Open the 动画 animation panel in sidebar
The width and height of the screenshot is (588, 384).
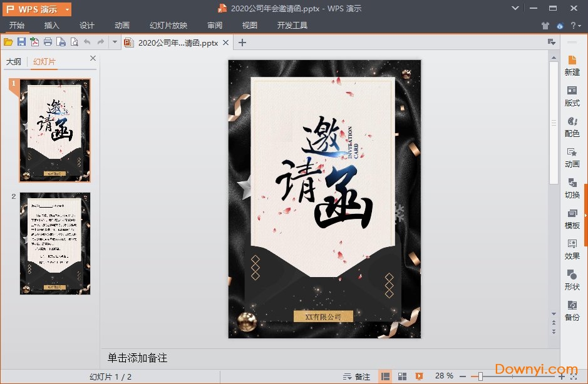coord(572,159)
